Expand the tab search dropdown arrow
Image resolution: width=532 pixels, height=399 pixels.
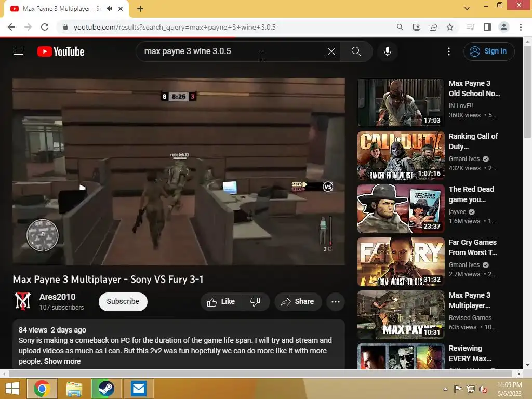pyautogui.click(x=467, y=9)
